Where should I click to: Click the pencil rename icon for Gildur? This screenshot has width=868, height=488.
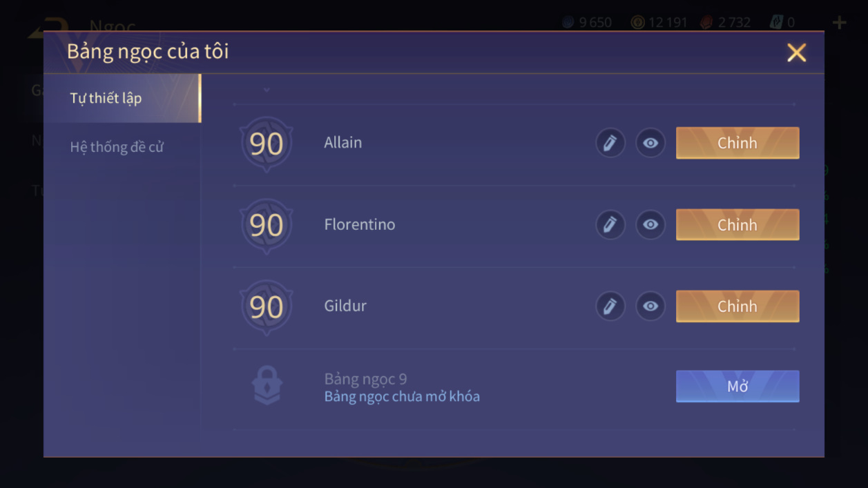(x=610, y=306)
